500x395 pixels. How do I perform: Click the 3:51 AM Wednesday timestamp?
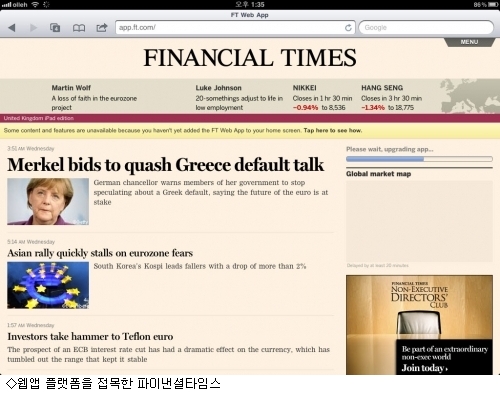[31, 149]
